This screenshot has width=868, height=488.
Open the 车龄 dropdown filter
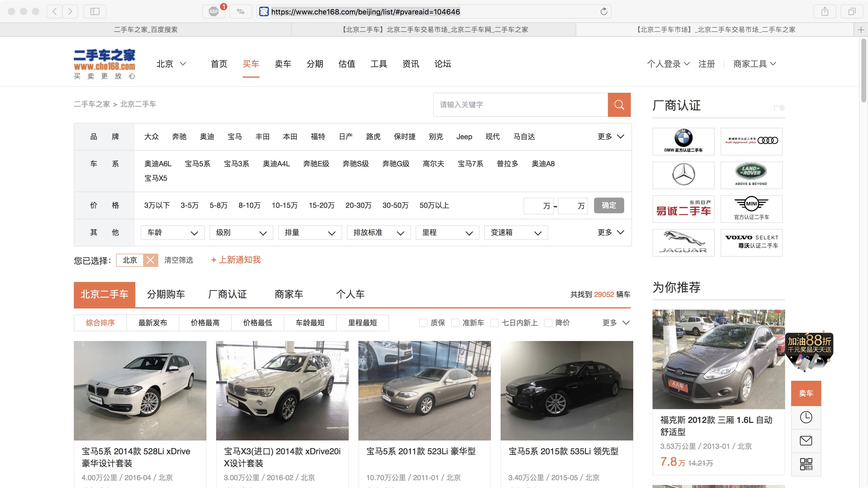172,233
